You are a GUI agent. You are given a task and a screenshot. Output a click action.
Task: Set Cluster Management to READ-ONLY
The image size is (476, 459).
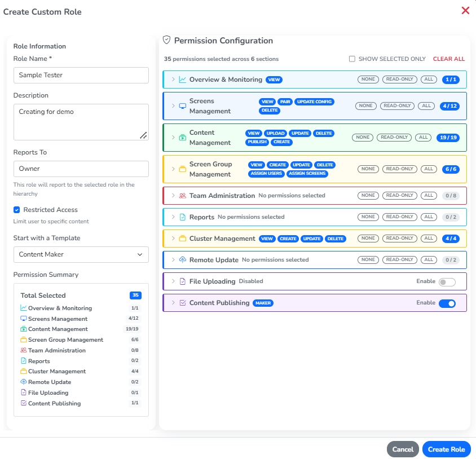coord(399,239)
